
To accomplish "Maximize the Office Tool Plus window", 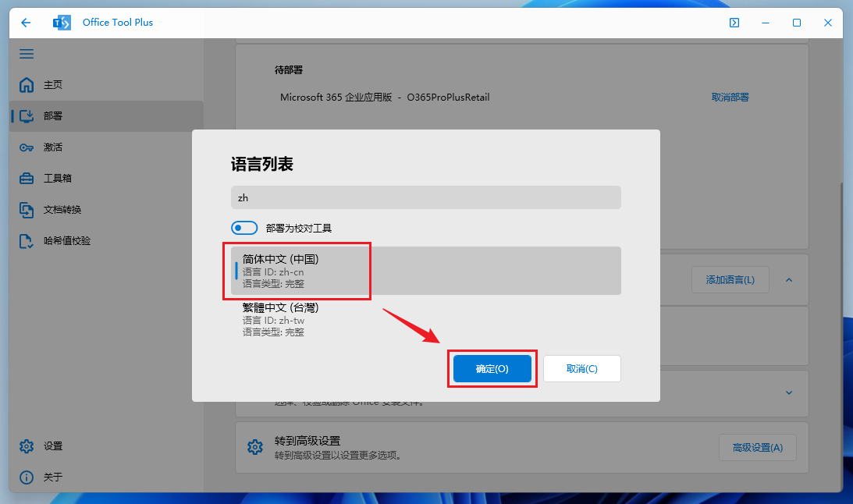I will pyautogui.click(x=797, y=23).
